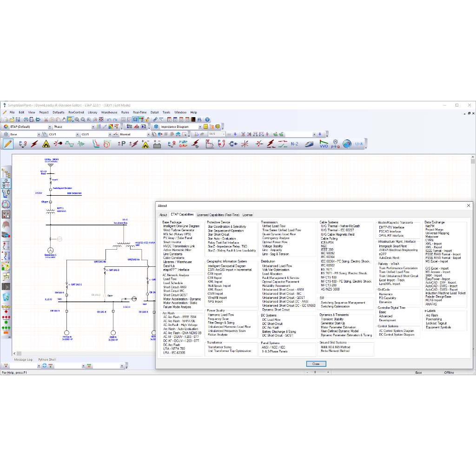Open DC Load Flow ±P icon

pyautogui.click(x=122, y=144)
